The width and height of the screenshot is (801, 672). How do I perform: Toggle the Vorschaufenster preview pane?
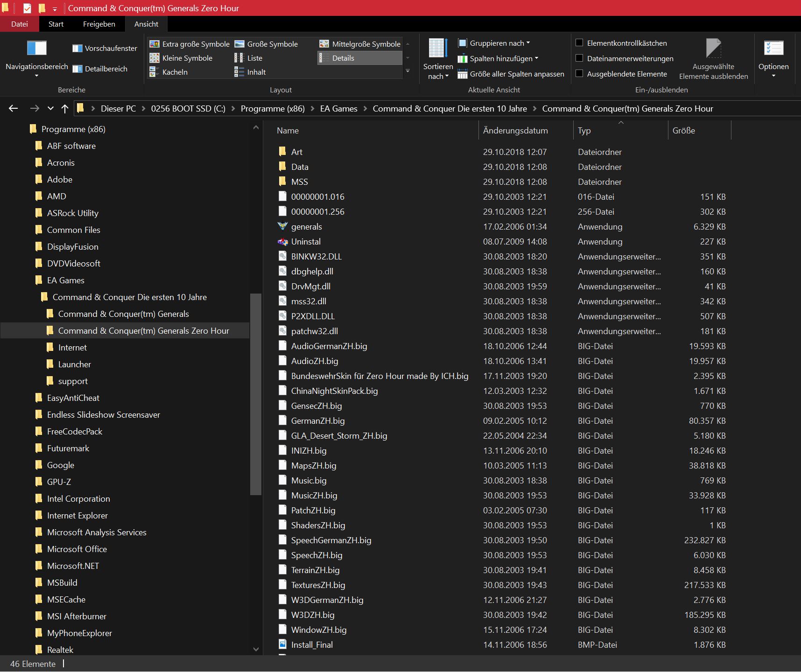pyautogui.click(x=105, y=48)
